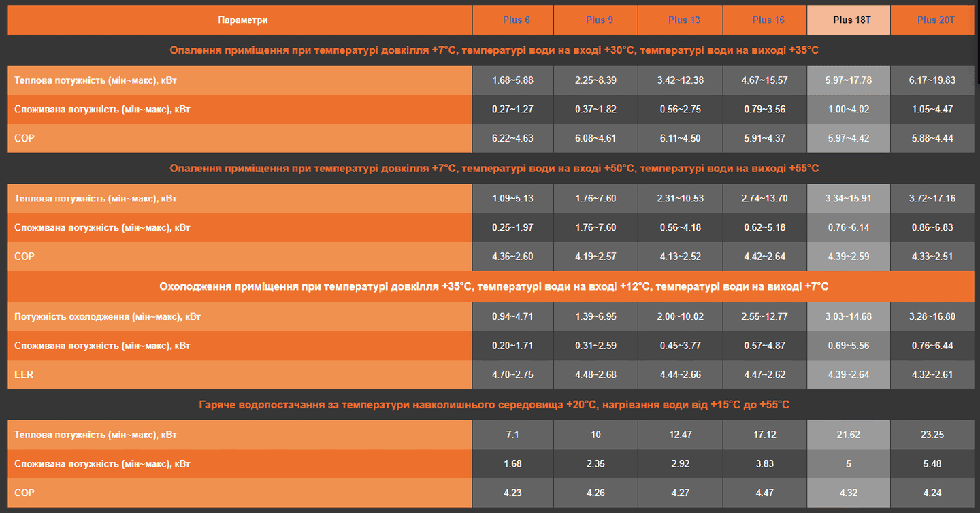The width and height of the screenshot is (980, 513).
Task: Open the Plus 9 model link
Action: tap(600, 20)
